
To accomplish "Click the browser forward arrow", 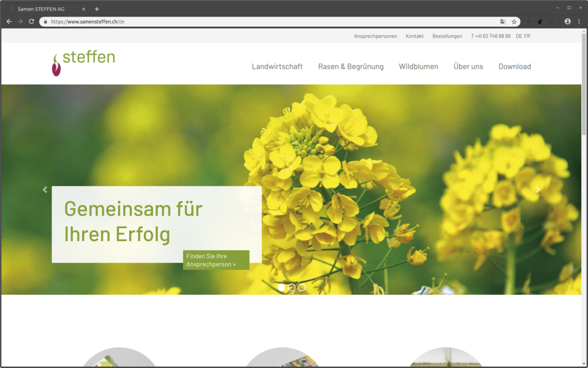I will point(20,22).
